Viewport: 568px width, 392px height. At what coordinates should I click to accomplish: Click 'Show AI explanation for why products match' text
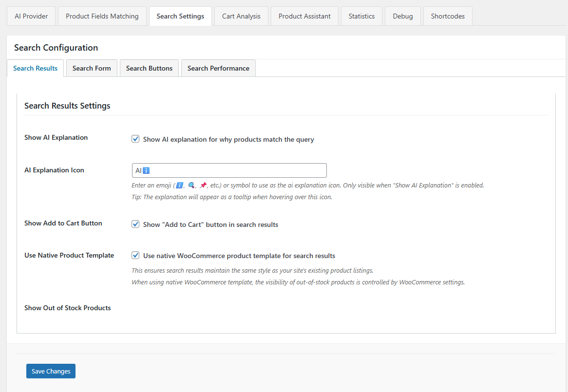228,140
